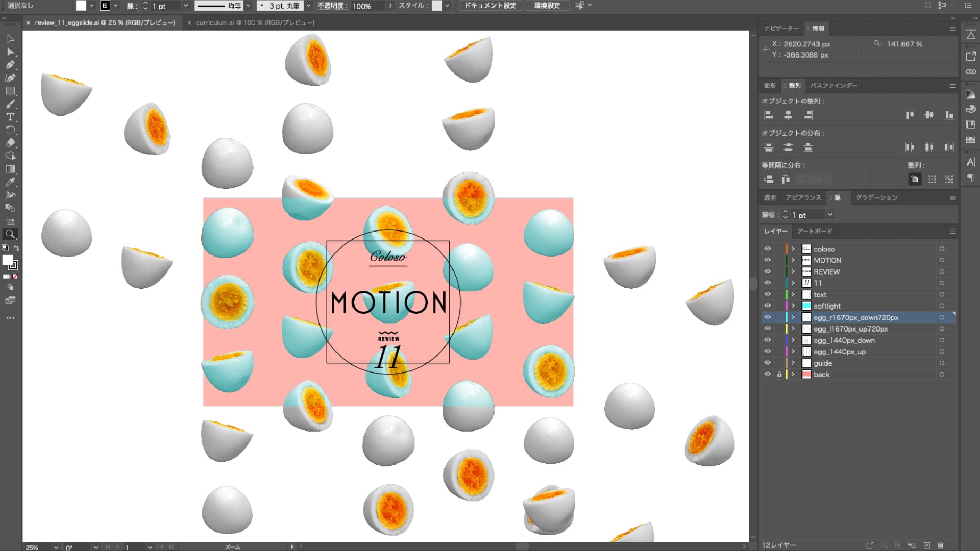Select the Eraser tool
980x551 pixels.
click(x=10, y=143)
